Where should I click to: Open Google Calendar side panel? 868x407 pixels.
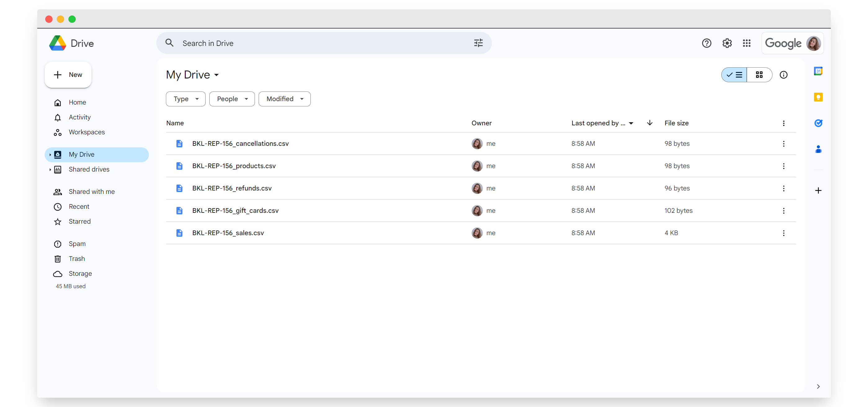(x=818, y=71)
